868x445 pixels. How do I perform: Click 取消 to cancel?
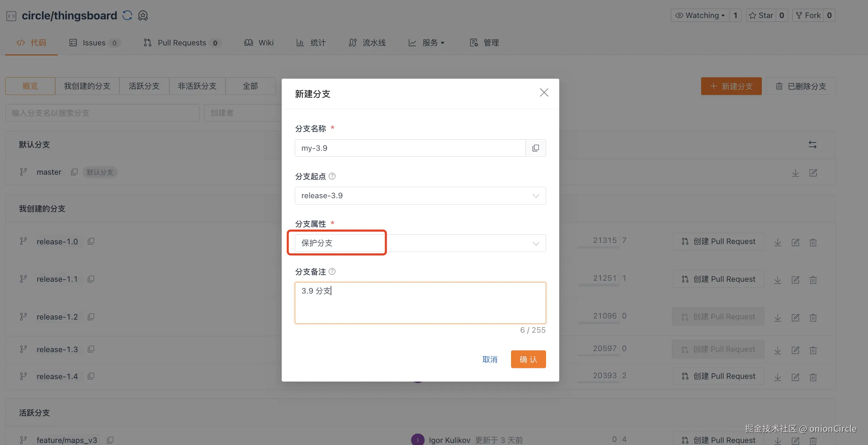[x=490, y=359]
